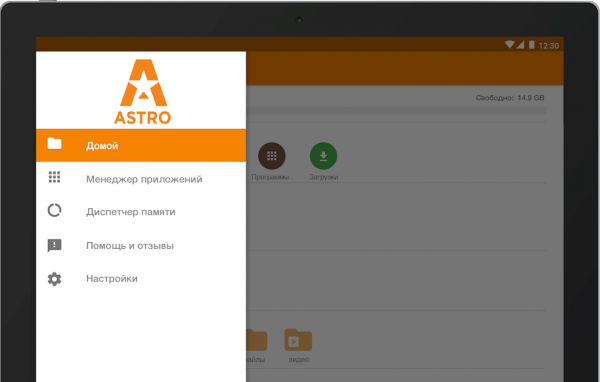Open Помощь и отзывы
Image resolution: width=600 pixels, height=382 pixels.
click(141, 245)
